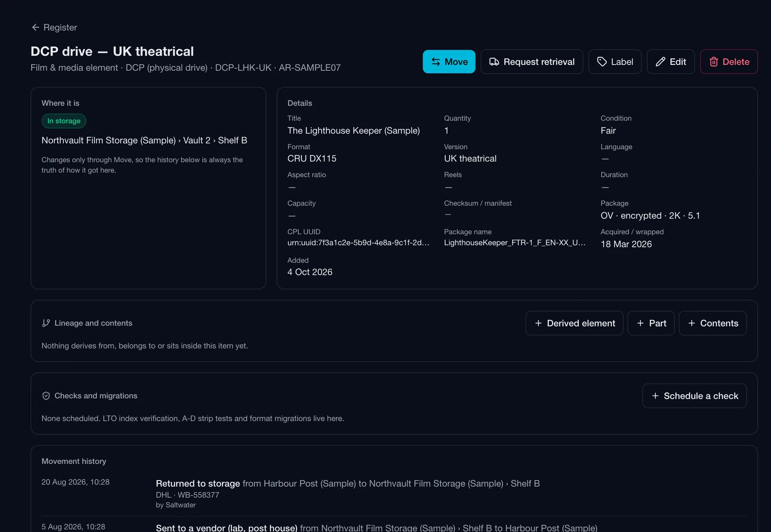The height and width of the screenshot is (532, 771).
Task: Click the Added date 4 Oct 2026
Action: tap(310, 272)
